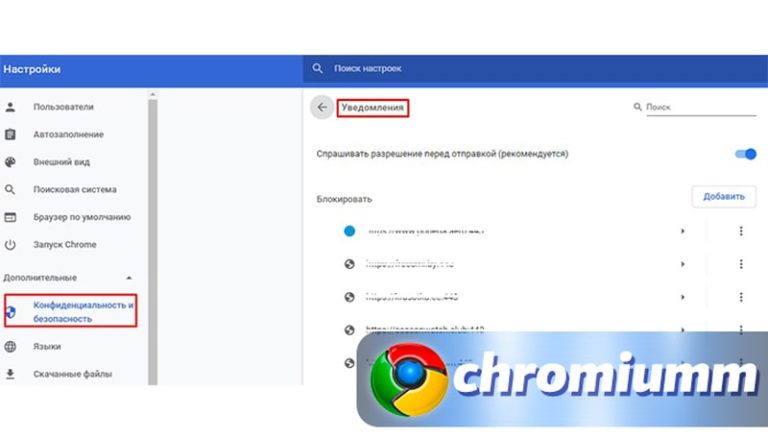
Task: Open three-dot menu for first blocked site
Action: pos(741,231)
